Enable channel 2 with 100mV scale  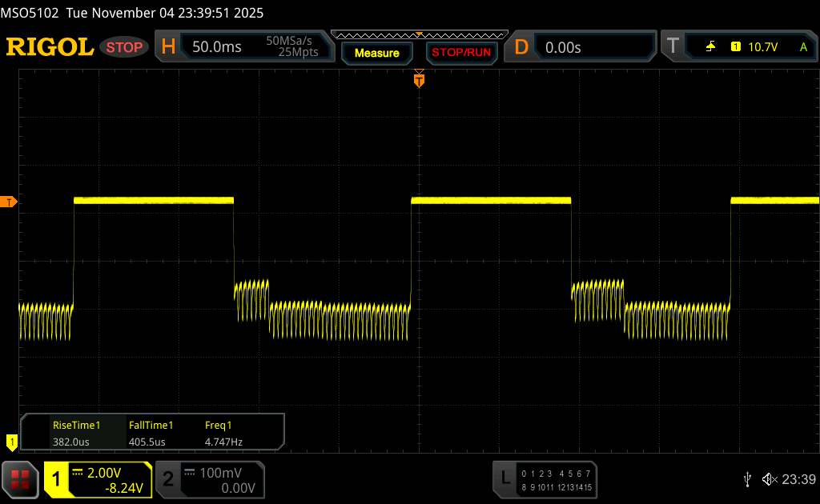(207, 479)
